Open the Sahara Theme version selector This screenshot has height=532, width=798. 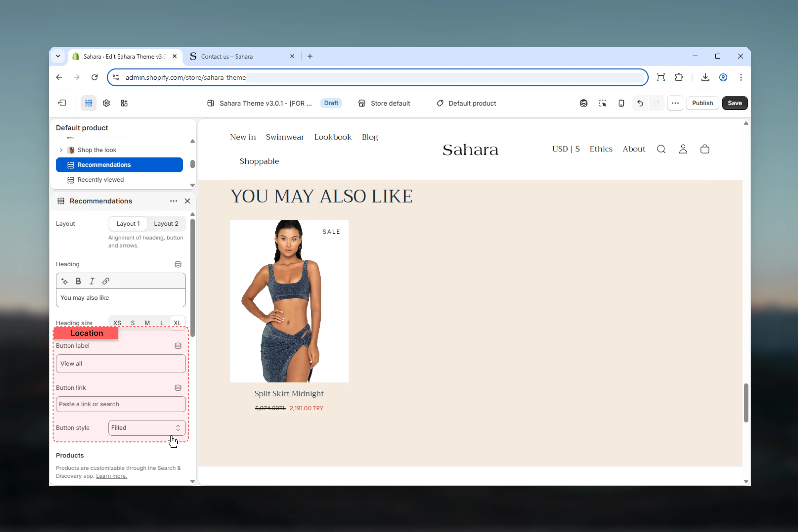pyautogui.click(x=260, y=103)
